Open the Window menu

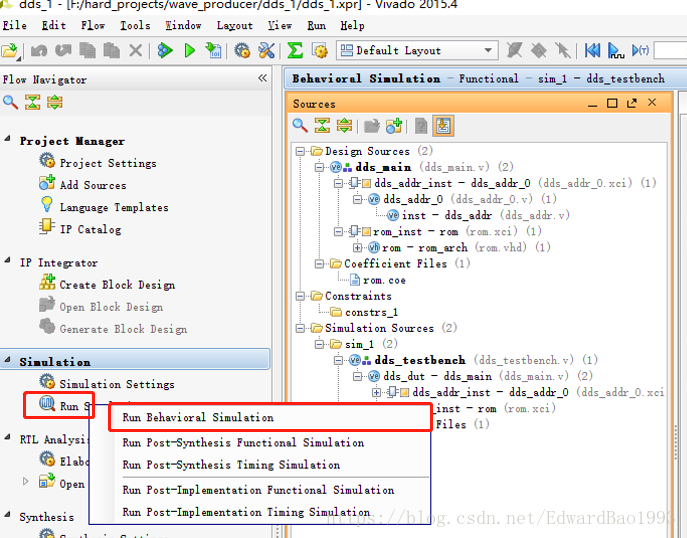(x=183, y=25)
